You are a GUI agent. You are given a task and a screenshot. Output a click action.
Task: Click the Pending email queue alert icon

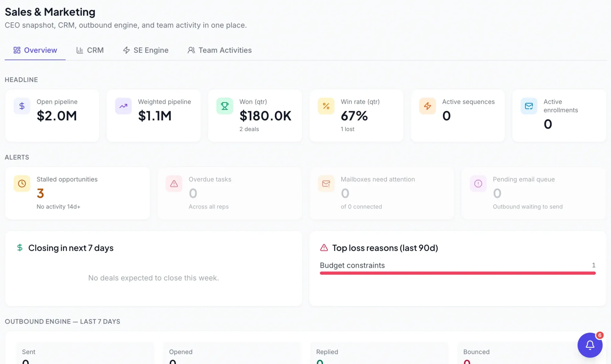click(478, 184)
